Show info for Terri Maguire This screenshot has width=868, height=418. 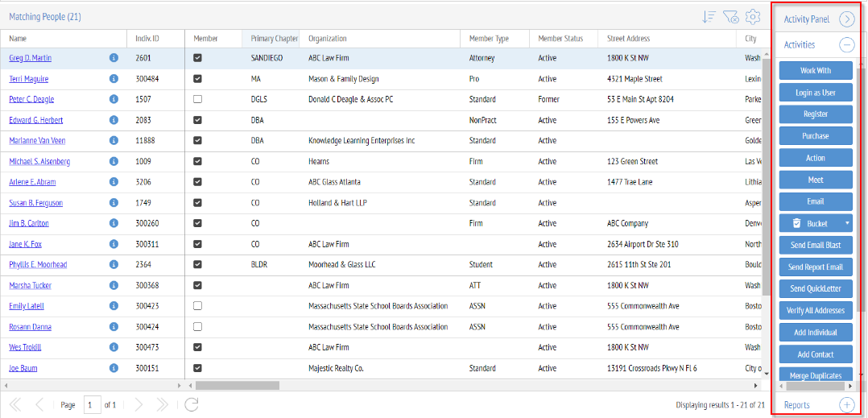pyautogui.click(x=114, y=79)
